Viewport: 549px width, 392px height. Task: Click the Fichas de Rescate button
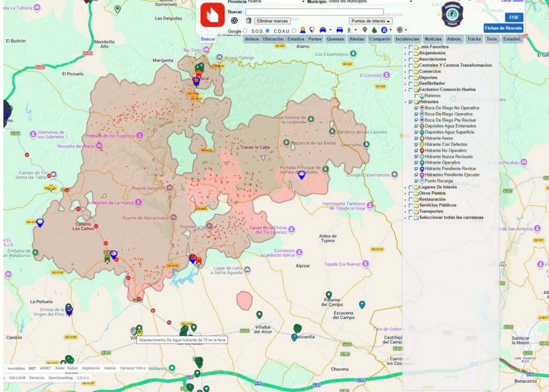pos(503,28)
